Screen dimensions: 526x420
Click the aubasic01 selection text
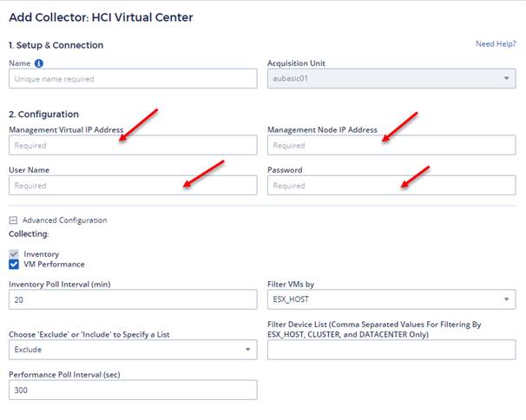tap(290, 78)
